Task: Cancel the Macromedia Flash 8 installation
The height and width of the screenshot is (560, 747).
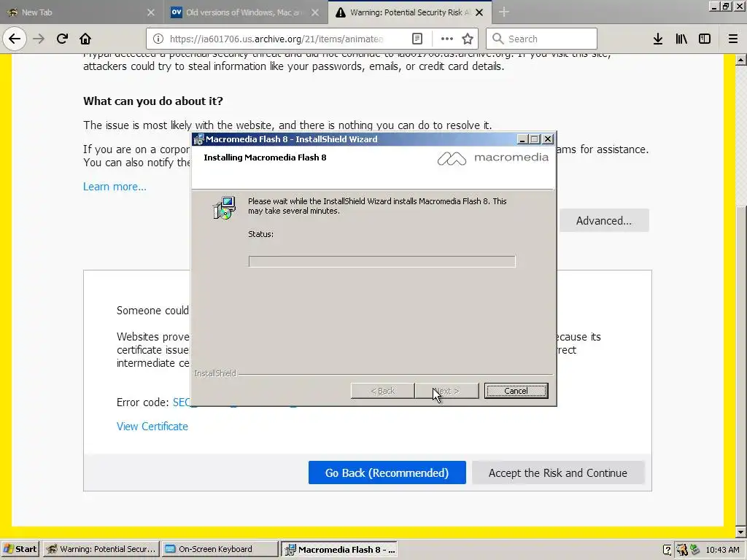Action: pos(516,391)
